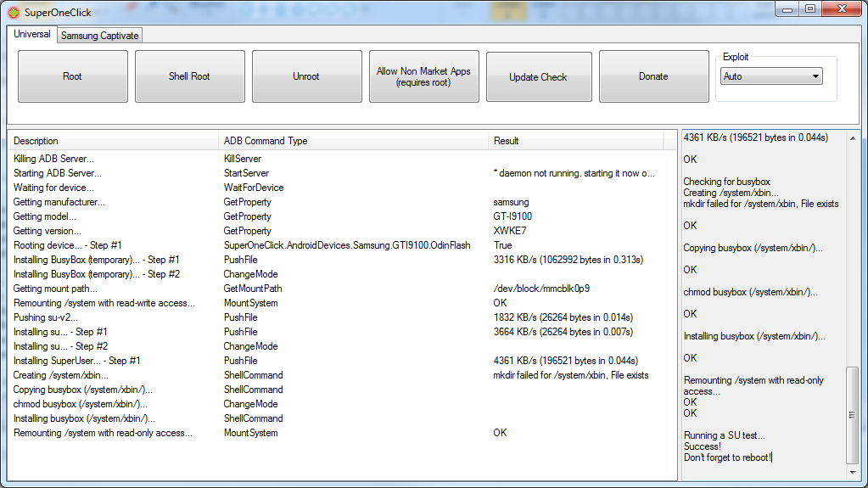Click the 'True' result cell
The height and width of the screenshot is (488, 868).
502,244
